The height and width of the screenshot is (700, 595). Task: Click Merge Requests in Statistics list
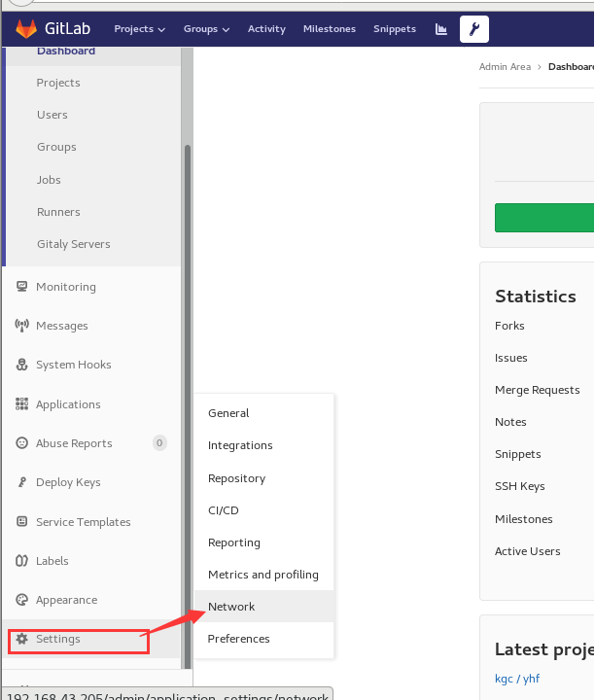click(x=538, y=390)
